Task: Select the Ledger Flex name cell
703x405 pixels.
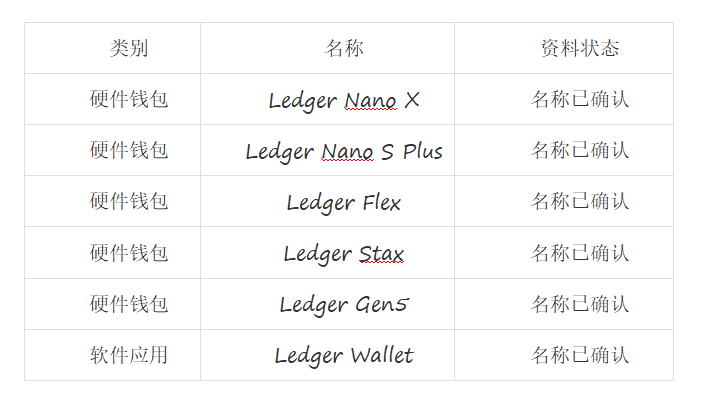Action: (327, 201)
